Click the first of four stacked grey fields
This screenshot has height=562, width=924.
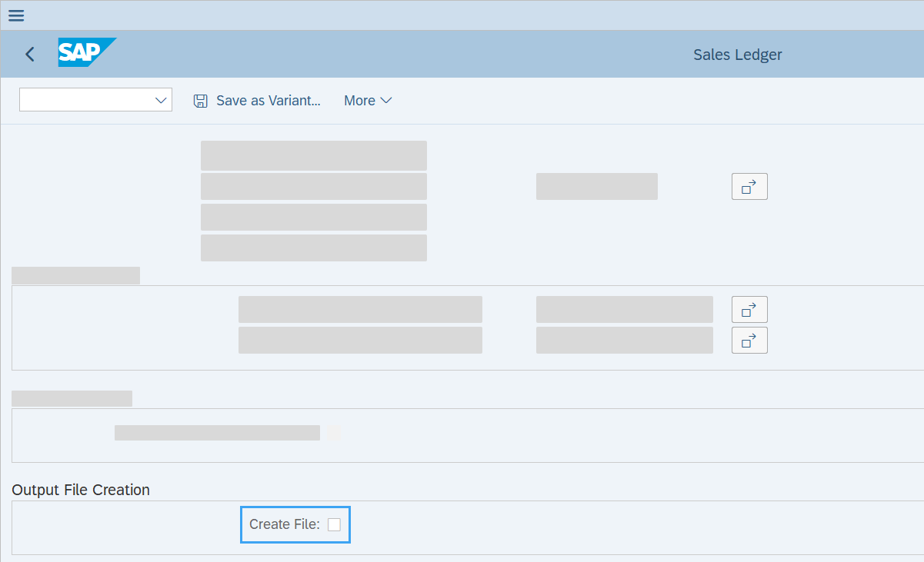[313, 155]
